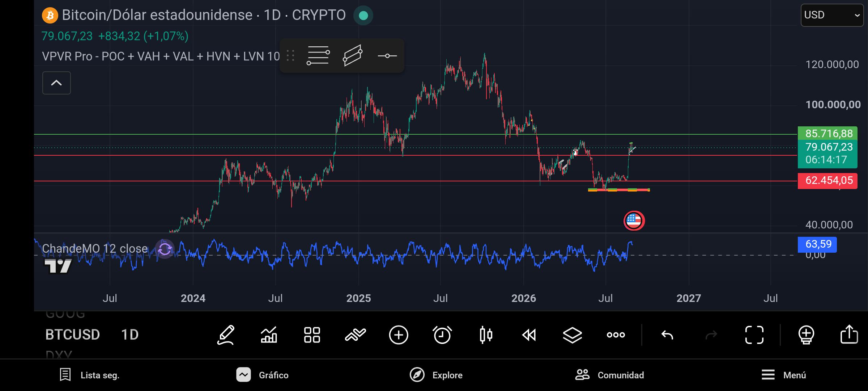868x391 pixels.
Task: Open more options three-dots icon
Action: [616, 335]
